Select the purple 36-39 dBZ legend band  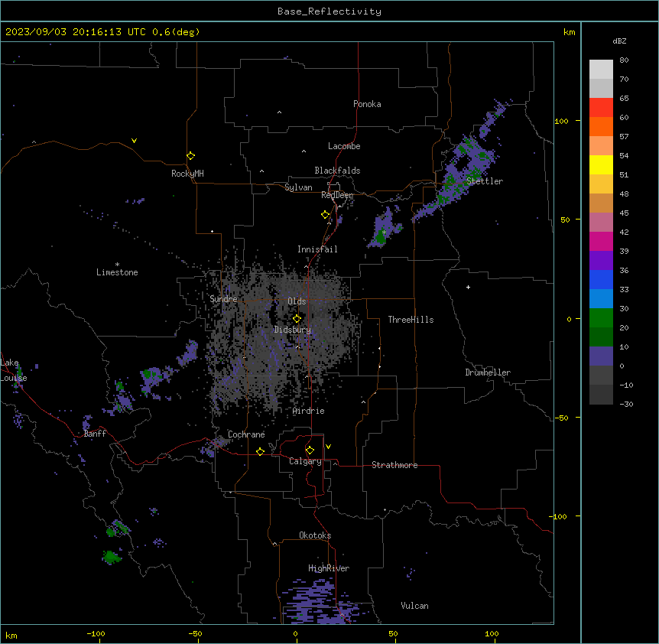(601, 261)
